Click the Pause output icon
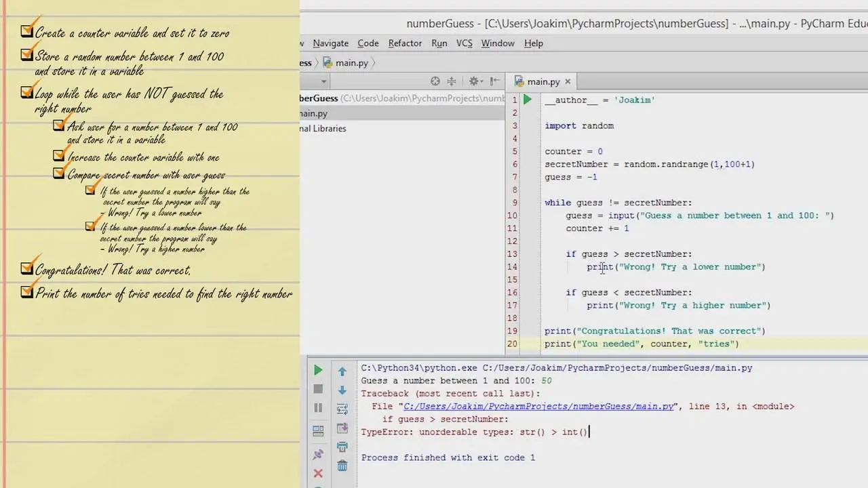The height and width of the screenshot is (488, 868). [x=317, y=408]
